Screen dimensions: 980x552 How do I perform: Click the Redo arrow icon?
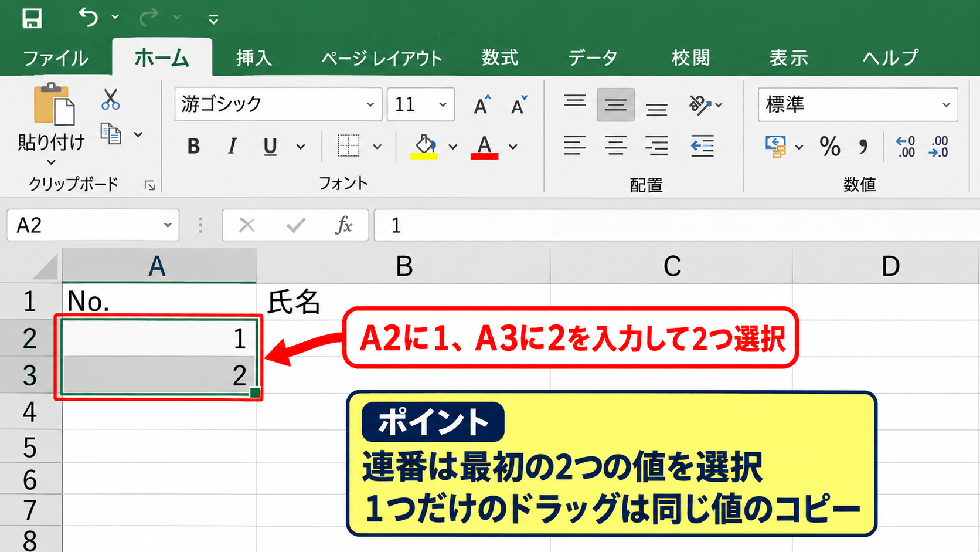point(149,17)
